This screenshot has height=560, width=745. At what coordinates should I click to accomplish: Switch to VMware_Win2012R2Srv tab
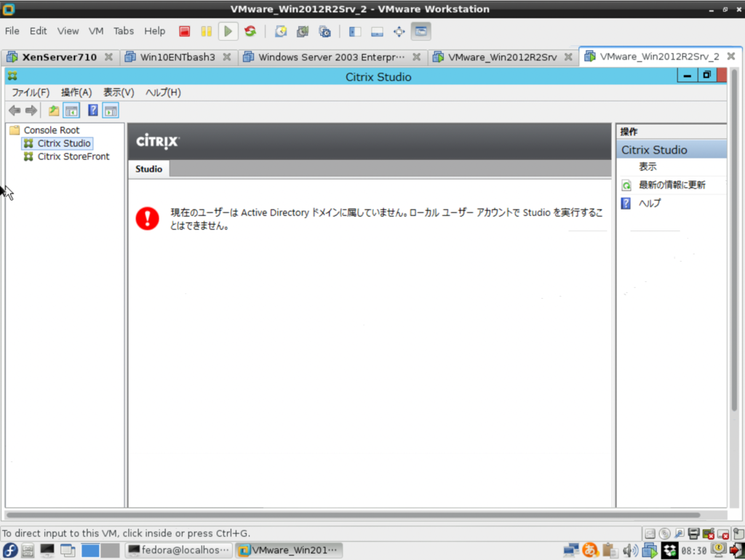click(502, 57)
